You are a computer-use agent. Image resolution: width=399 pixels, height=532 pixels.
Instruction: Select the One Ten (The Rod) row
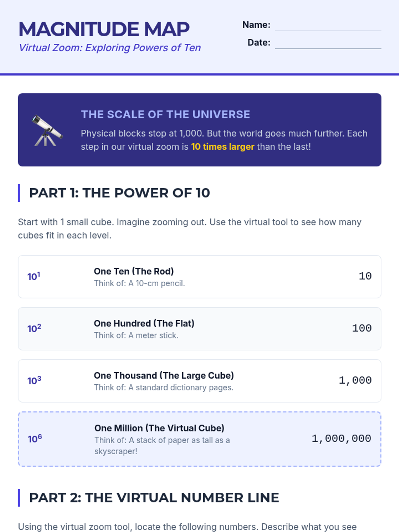coord(199,277)
